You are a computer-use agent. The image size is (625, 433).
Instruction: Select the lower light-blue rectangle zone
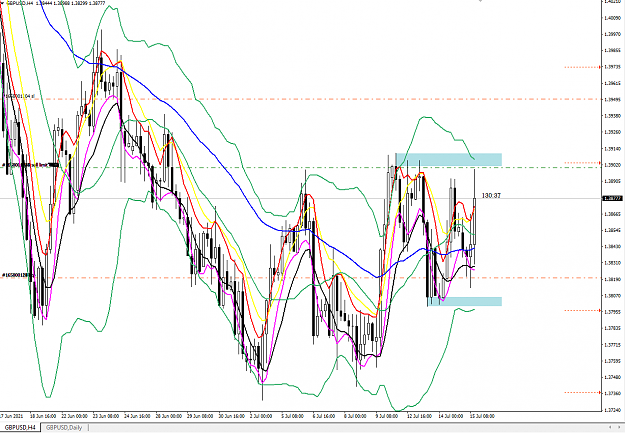[464, 301]
